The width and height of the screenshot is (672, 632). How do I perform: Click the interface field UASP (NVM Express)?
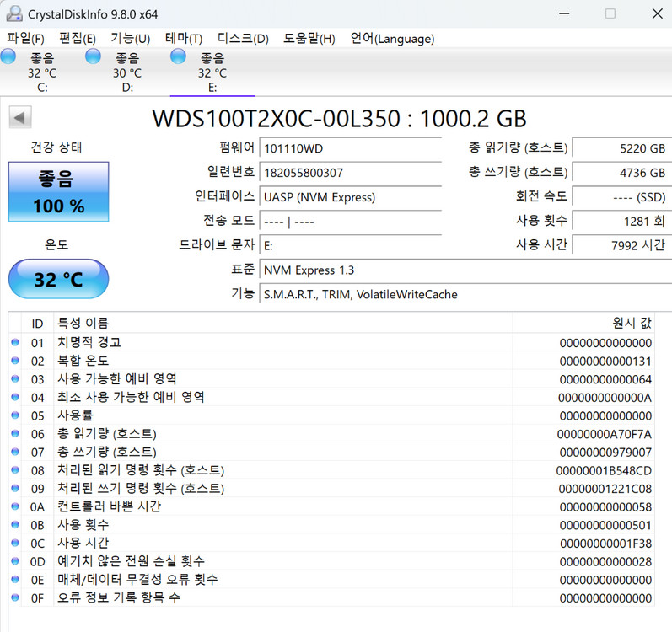351,197
